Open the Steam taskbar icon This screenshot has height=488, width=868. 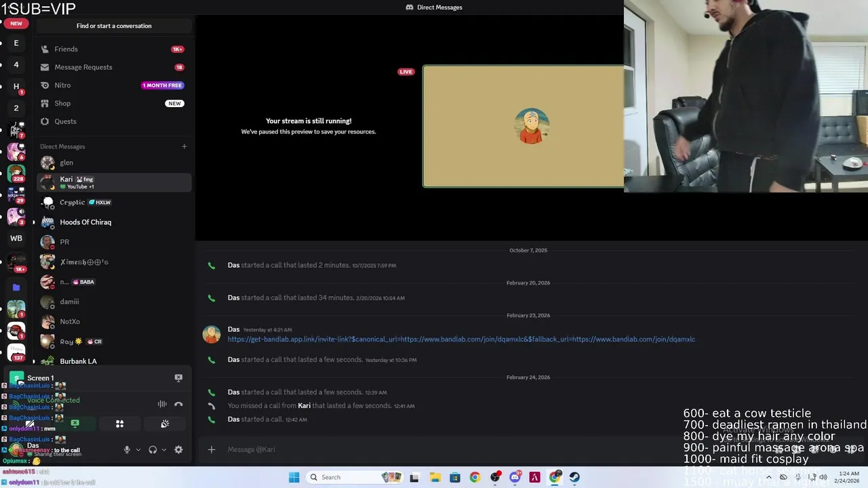[574, 477]
